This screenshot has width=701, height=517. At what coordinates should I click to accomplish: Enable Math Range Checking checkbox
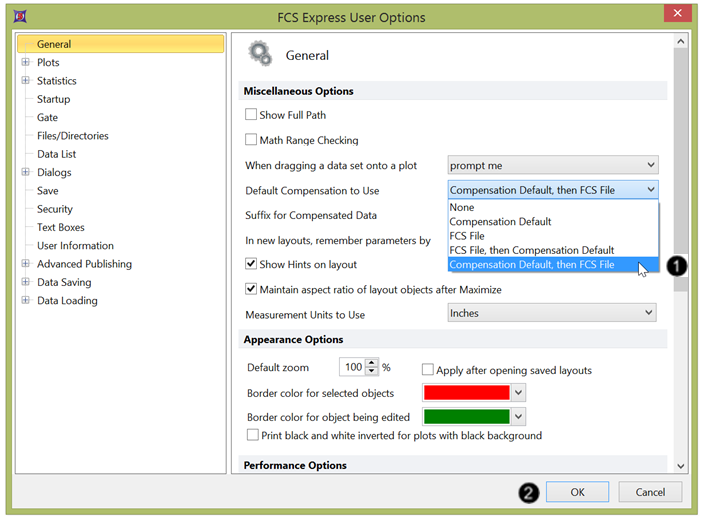point(251,140)
